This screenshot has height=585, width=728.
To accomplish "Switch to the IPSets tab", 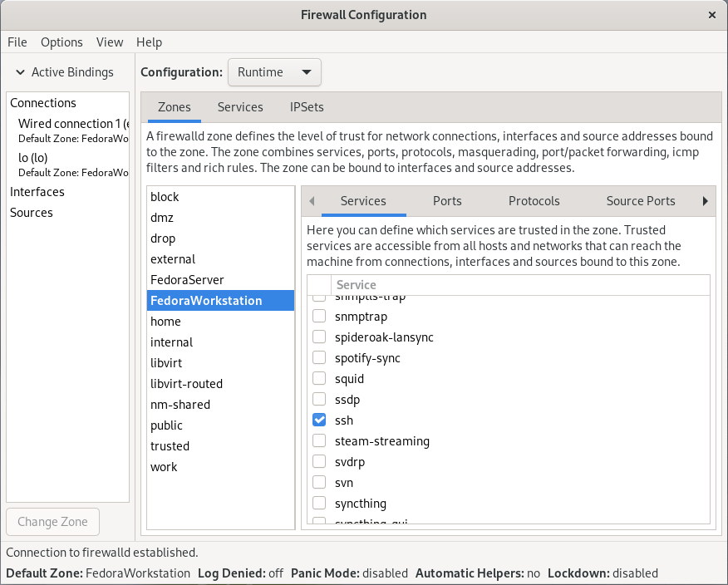I will 307,107.
